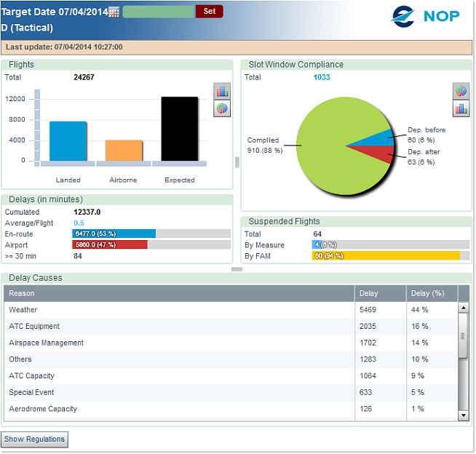Show Slot Window Compliance as bar chart
This screenshot has height=454, width=476.
[x=461, y=108]
